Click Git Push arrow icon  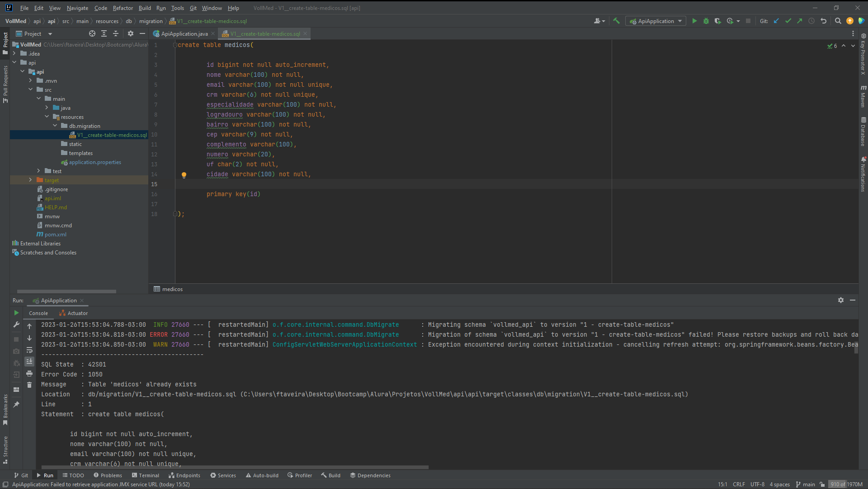[x=800, y=21]
